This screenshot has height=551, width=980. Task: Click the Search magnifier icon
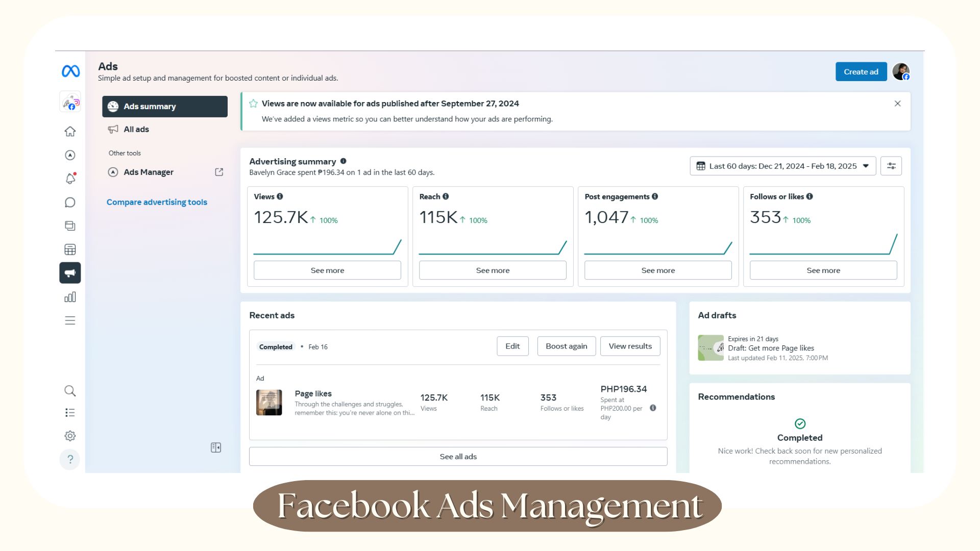point(70,391)
